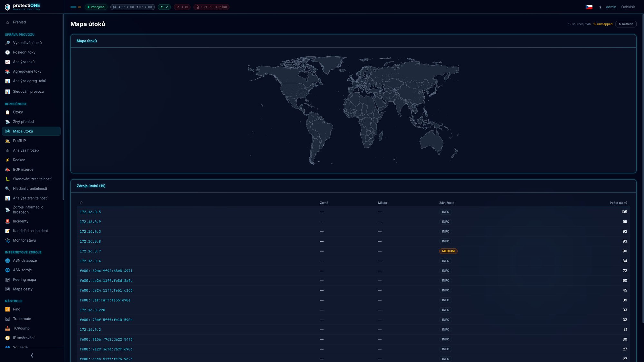Open Živý přehled satellite icon
The image size is (644, 362).
pyautogui.click(x=7, y=122)
